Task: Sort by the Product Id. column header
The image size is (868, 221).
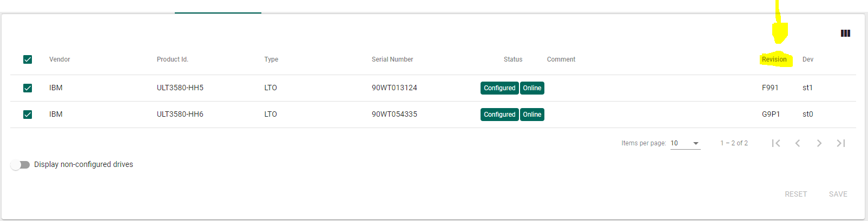Action: coord(173,59)
